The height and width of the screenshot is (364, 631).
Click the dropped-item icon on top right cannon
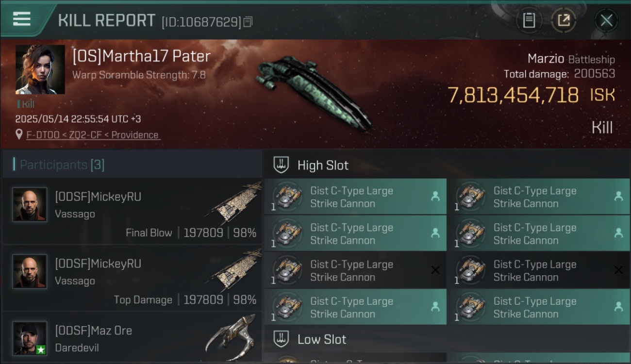point(618,196)
